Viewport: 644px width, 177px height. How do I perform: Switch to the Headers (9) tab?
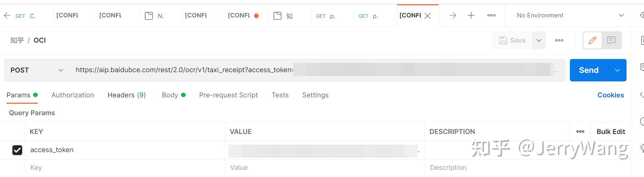(127, 95)
